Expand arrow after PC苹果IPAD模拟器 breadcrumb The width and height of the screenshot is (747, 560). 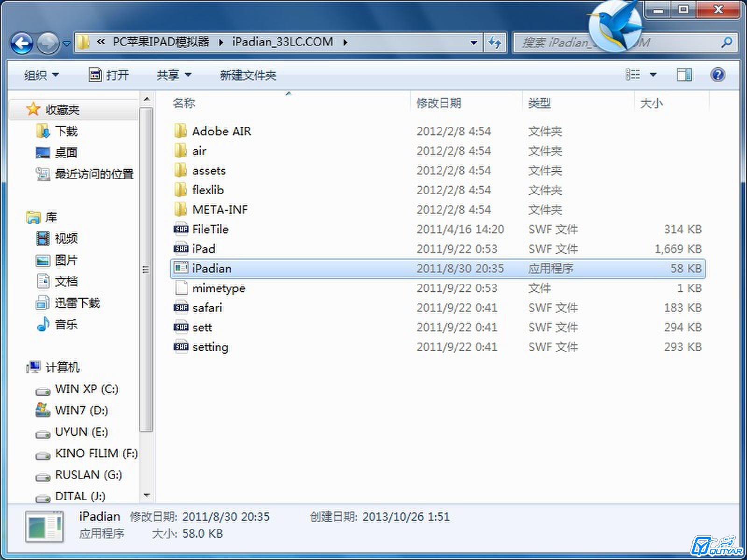221,42
